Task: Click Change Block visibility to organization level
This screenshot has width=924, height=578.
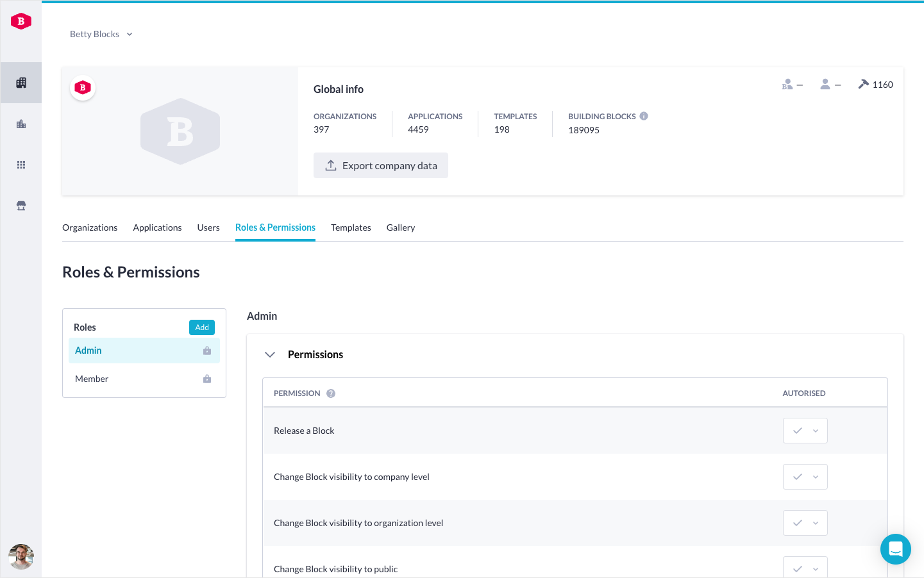Action: click(358, 523)
